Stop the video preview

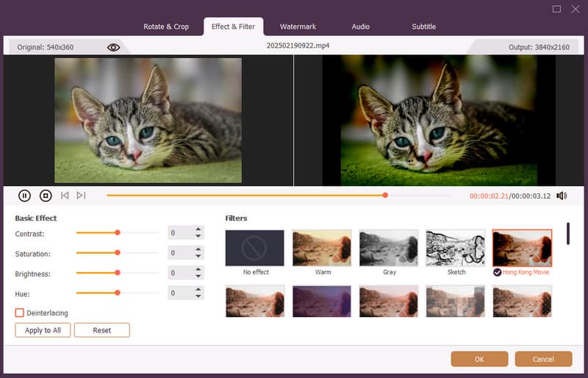point(46,196)
